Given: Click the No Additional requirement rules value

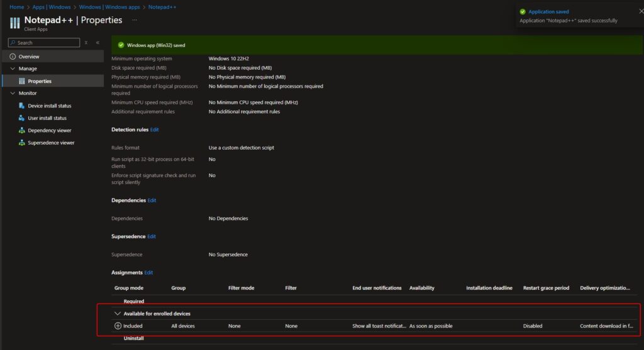Looking at the screenshot, I should 245,112.
